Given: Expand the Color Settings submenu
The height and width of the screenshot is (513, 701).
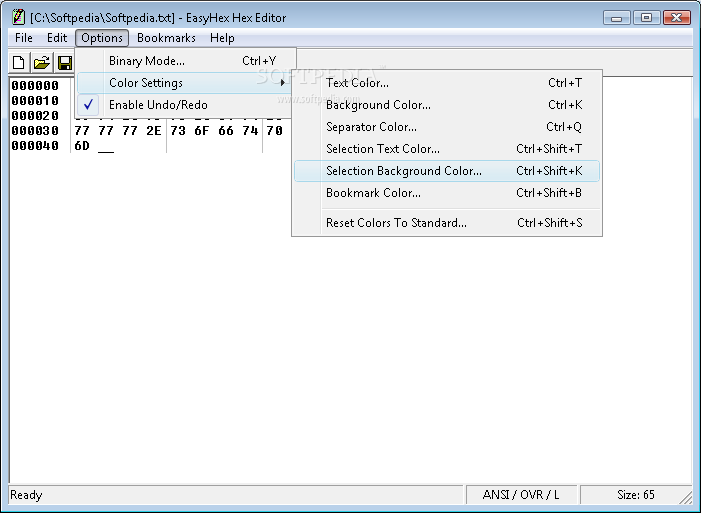Looking at the screenshot, I should 186,83.
